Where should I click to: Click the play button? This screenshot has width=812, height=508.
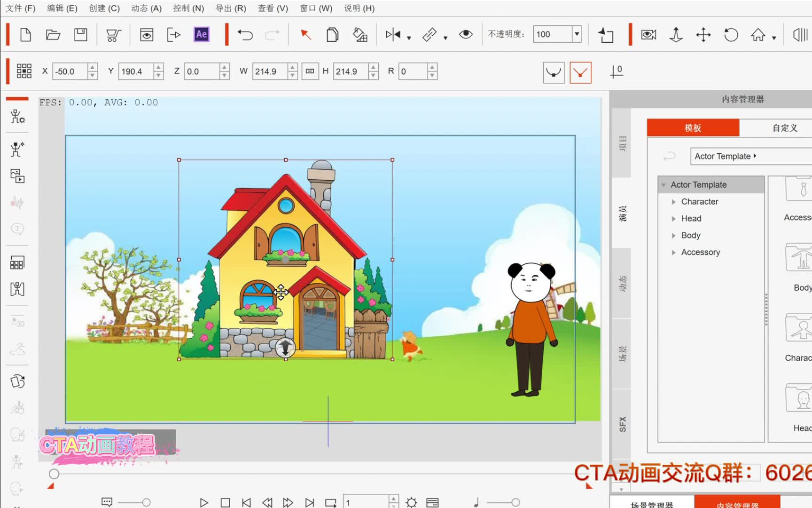[204, 502]
